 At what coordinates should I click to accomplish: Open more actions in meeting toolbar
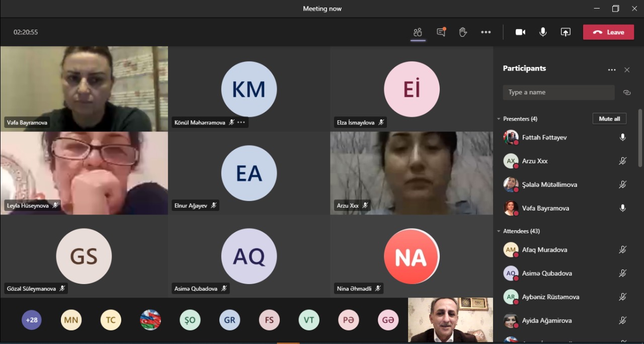pos(486,32)
